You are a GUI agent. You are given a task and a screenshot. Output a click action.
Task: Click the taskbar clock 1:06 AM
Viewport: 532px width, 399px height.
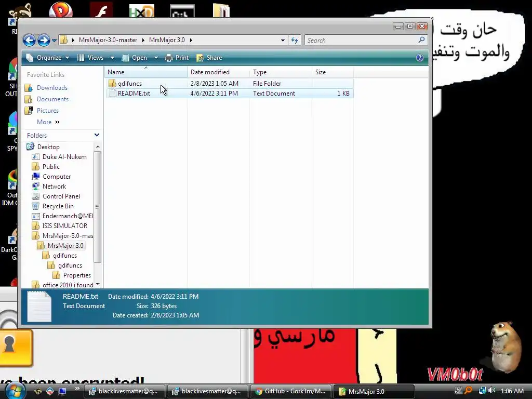(512, 391)
